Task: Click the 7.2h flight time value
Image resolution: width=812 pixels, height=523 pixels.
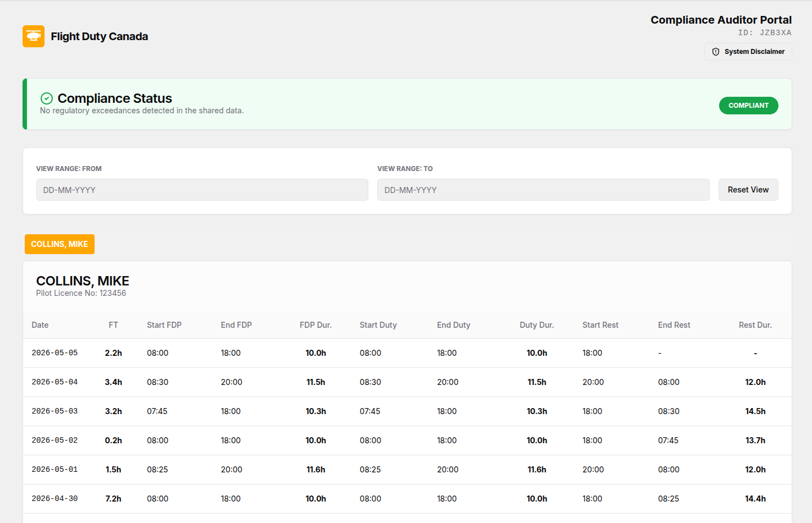Action: 113,499
